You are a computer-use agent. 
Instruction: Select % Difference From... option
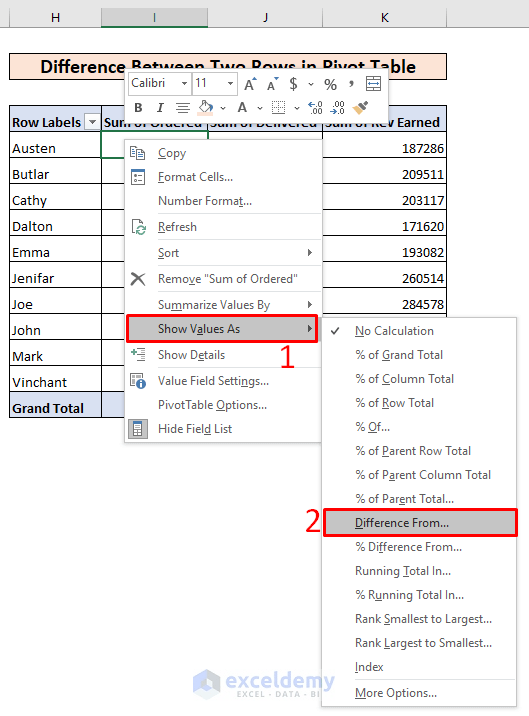[x=419, y=547]
